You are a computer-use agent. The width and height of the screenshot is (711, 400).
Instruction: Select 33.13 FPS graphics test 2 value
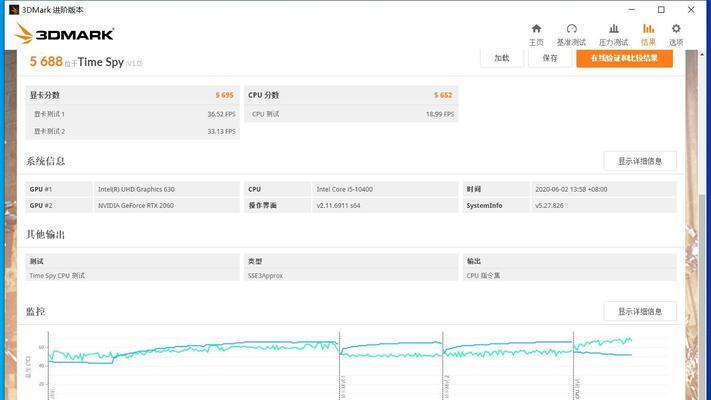221,132
